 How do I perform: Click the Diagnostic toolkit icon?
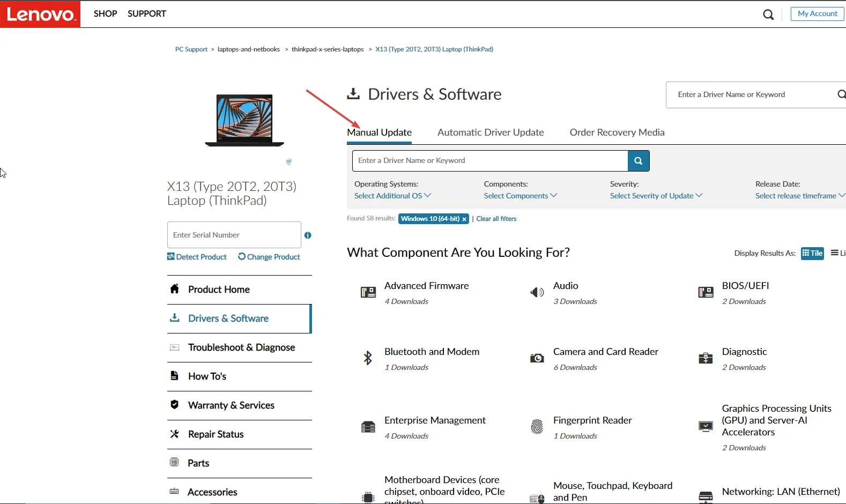pos(706,358)
